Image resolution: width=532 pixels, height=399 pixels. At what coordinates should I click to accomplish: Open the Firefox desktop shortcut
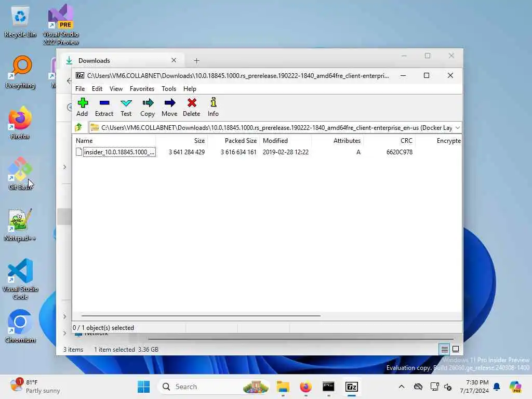[20, 123]
